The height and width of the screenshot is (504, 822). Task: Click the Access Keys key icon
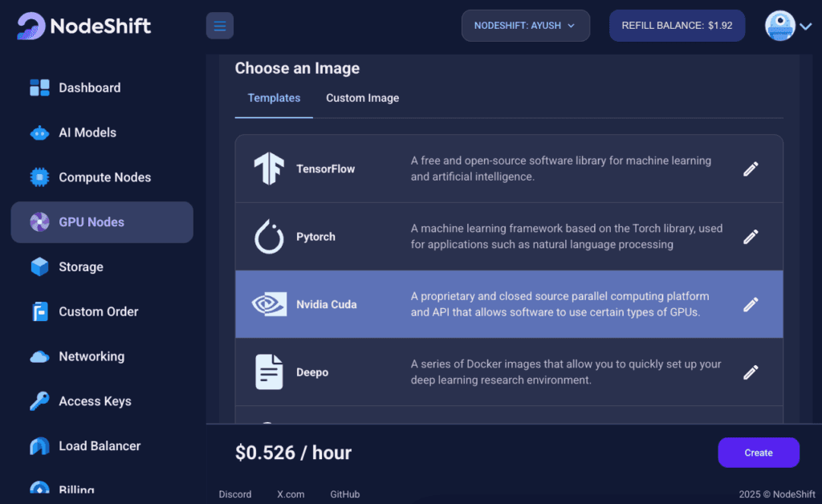[39, 401]
